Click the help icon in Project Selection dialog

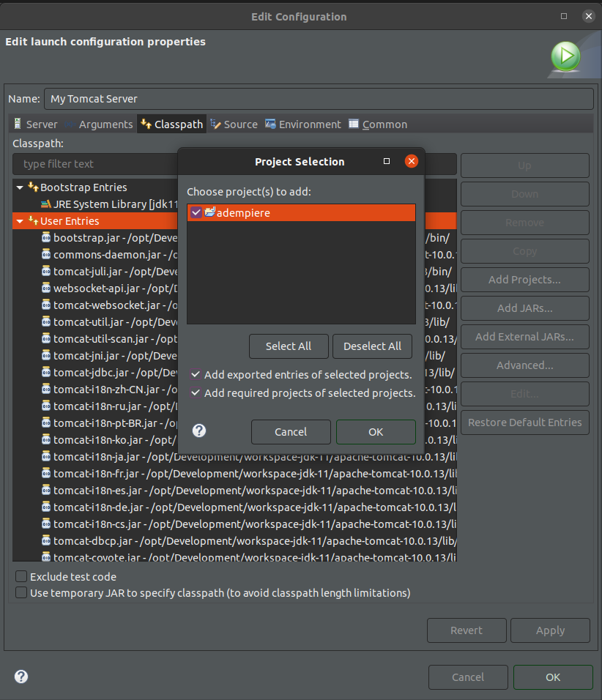click(198, 431)
